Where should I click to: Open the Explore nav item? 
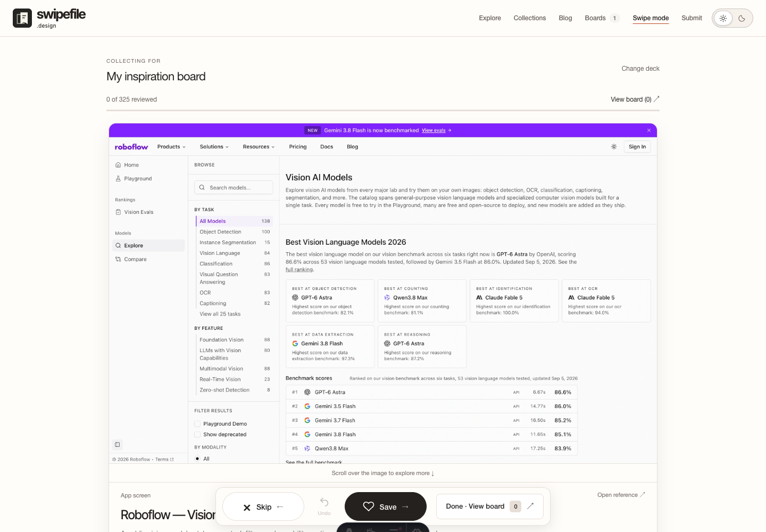click(490, 18)
